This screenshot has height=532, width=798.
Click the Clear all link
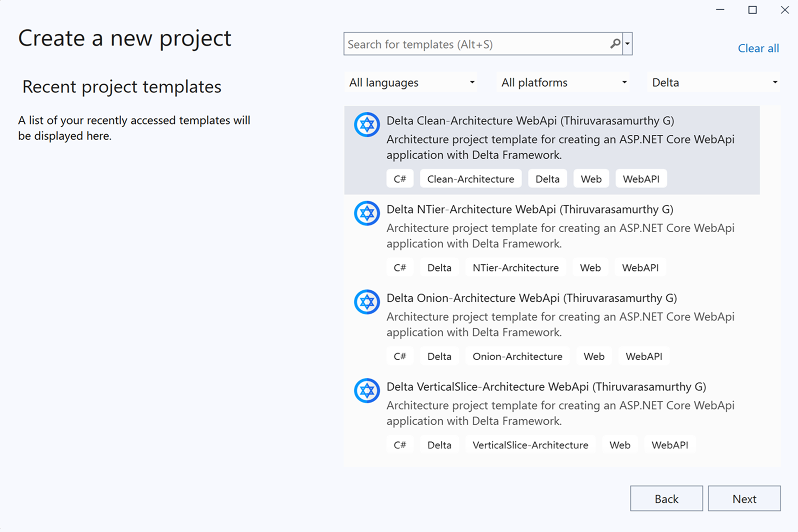click(x=758, y=48)
